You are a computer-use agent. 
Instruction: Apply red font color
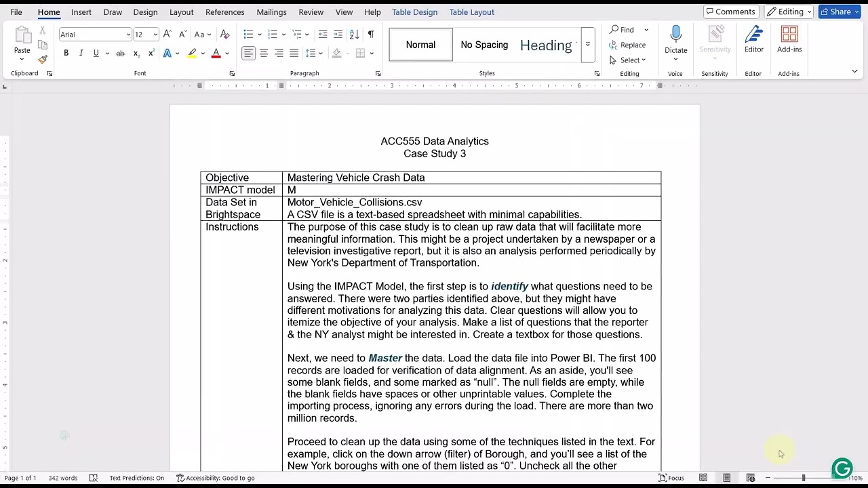216,53
